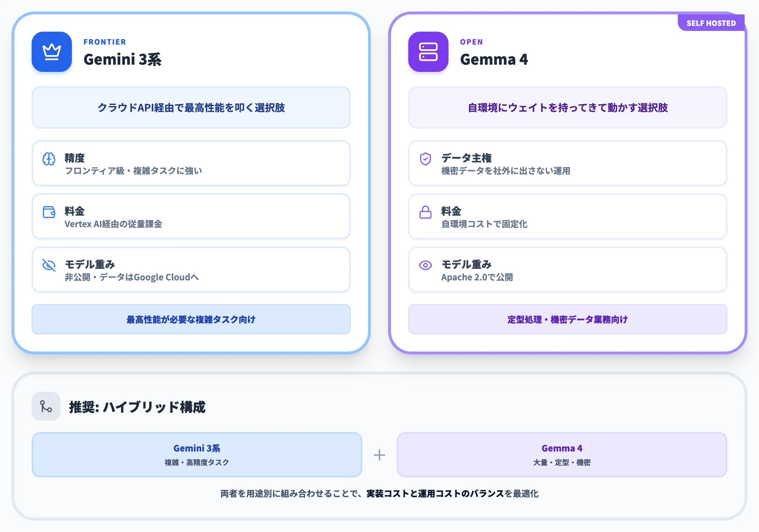Click text Apache 2.0で公開
759x532 pixels.
(477, 277)
